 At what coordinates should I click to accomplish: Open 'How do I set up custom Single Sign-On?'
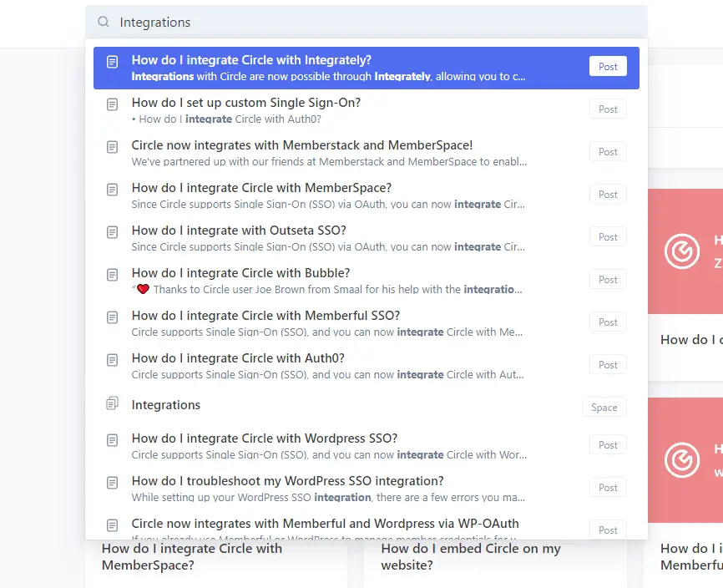pos(245,103)
